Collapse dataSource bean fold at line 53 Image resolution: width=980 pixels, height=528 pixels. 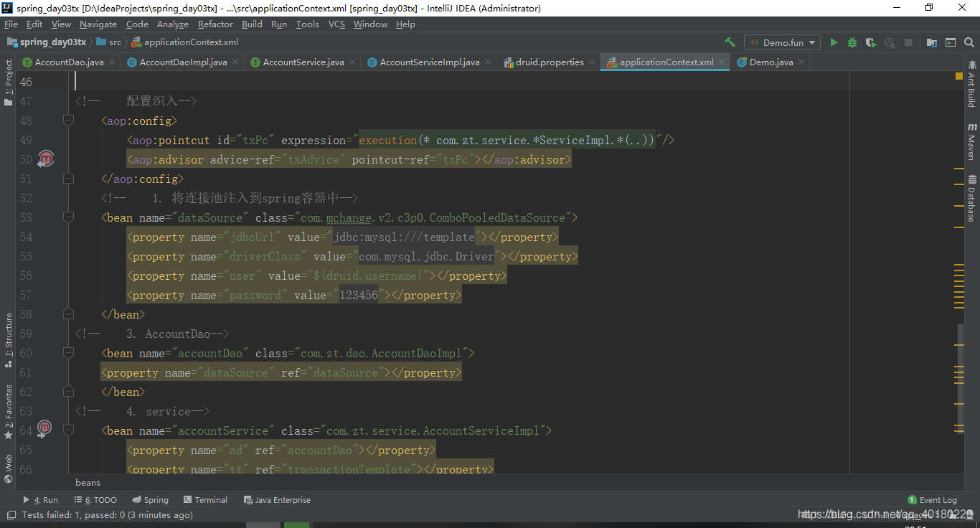(x=68, y=217)
